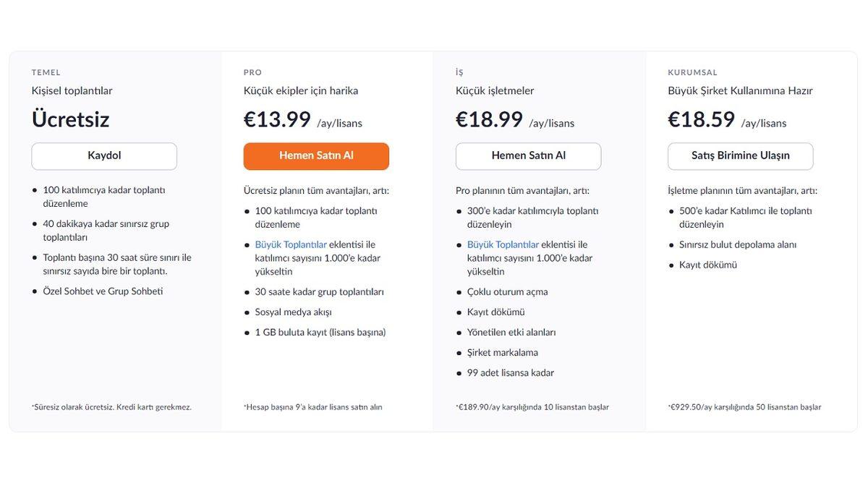Click Hemen Satın Al for the Pro plan
Viewport: 868px width, 488px height.
point(316,155)
